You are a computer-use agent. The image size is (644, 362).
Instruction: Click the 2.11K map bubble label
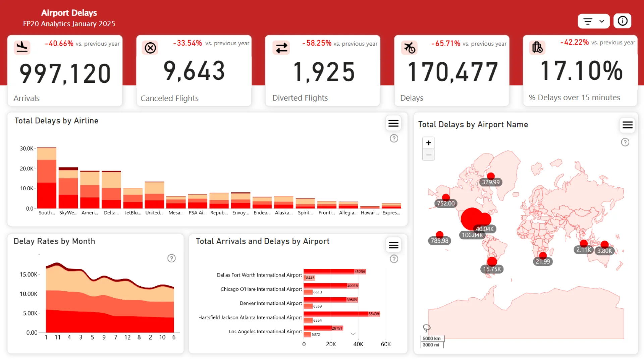[584, 250]
